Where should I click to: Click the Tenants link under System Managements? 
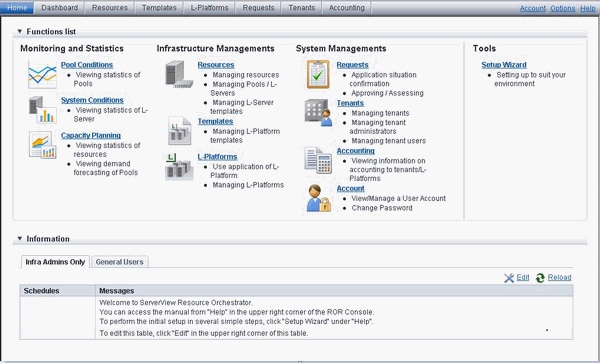point(350,103)
